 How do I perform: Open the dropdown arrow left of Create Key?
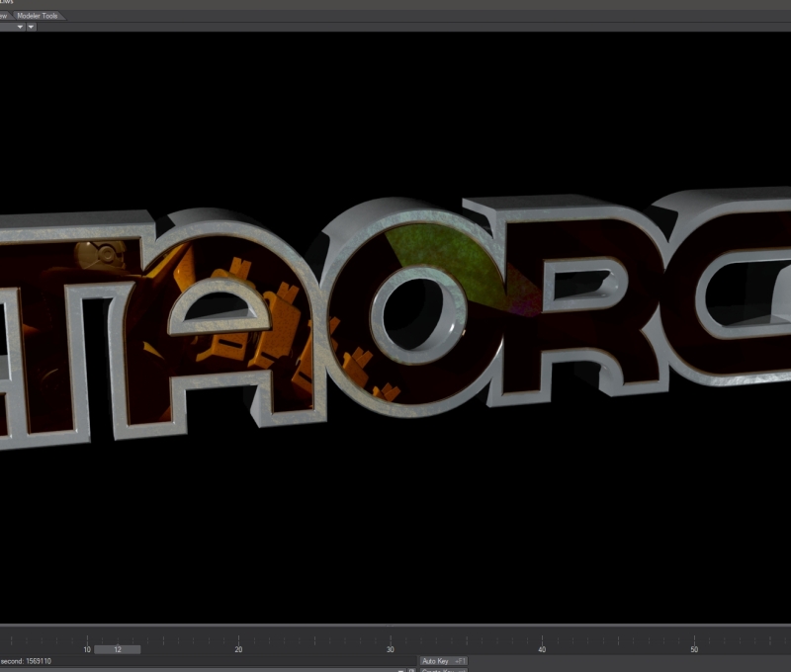pos(401,670)
